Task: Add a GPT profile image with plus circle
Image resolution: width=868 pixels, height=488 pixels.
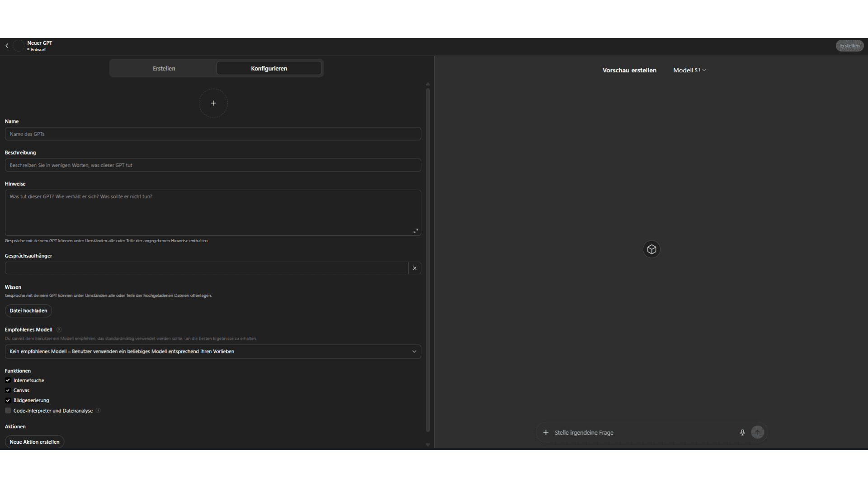Action: click(x=213, y=103)
